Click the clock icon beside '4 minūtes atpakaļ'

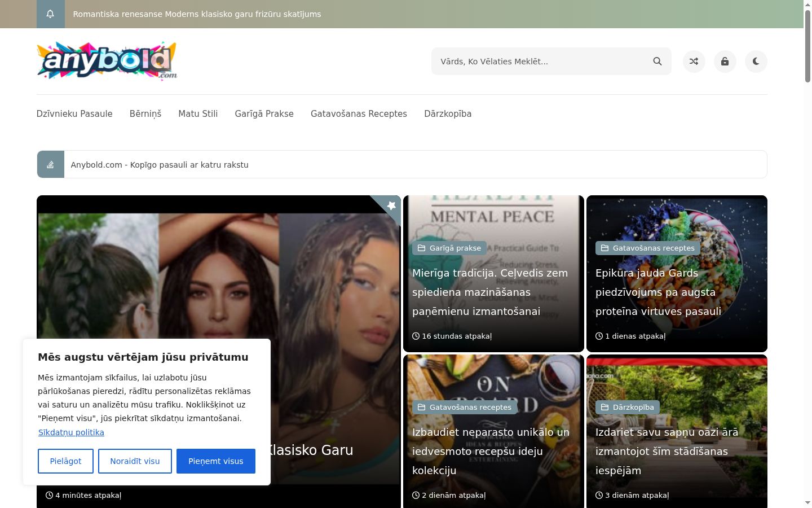(x=50, y=495)
